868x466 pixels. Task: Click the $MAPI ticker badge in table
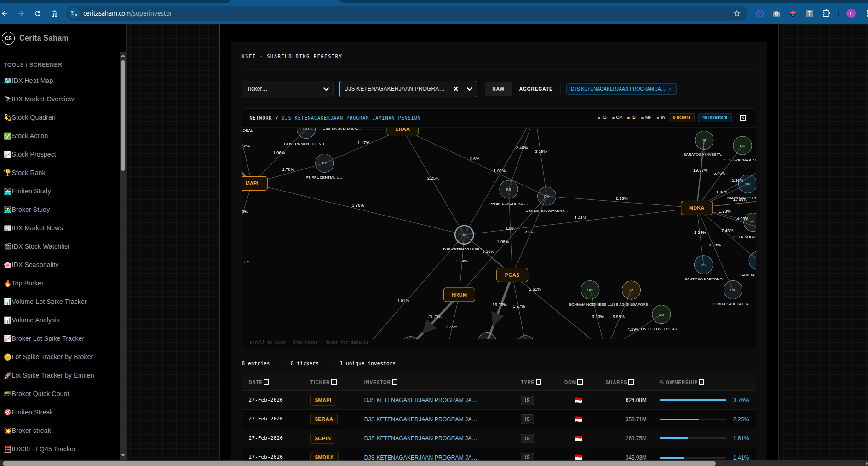click(323, 400)
